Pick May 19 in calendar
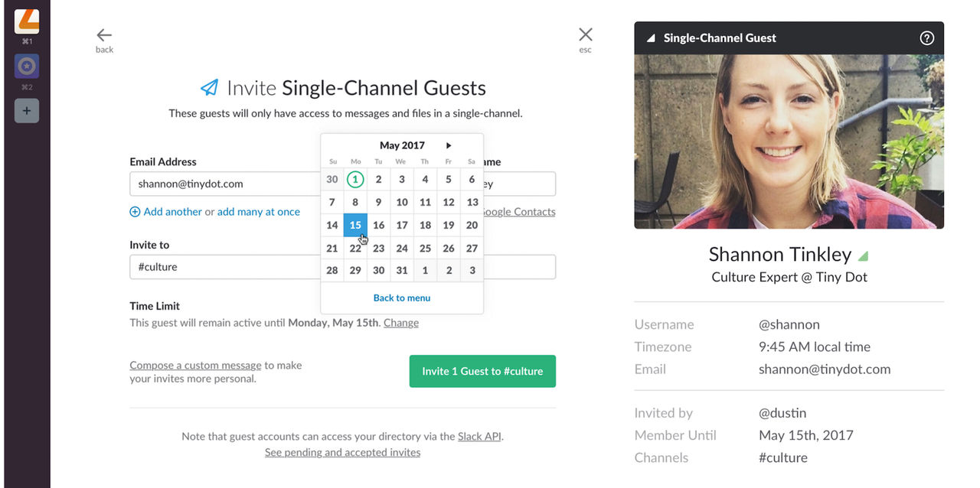980x488 pixels. [449, 226]
